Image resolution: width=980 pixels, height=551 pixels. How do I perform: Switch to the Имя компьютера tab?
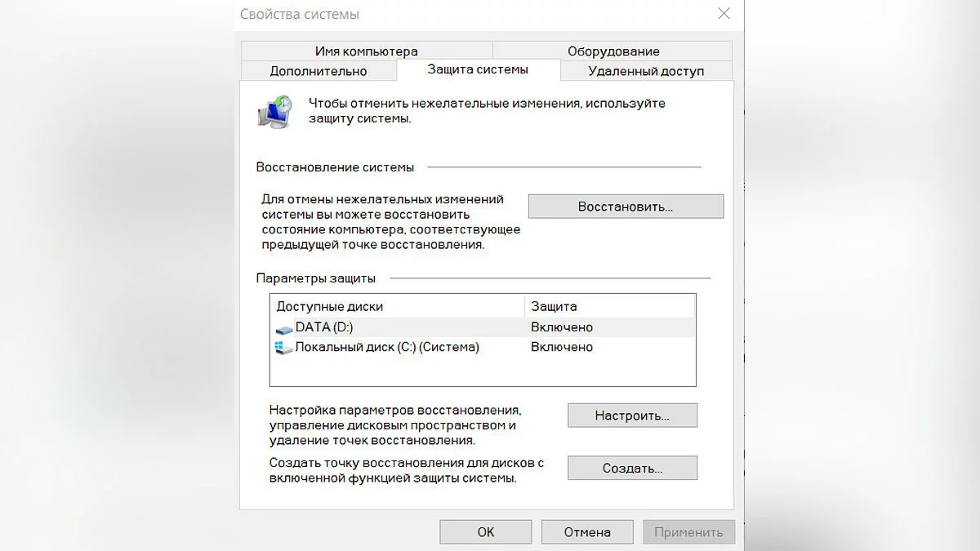366,51
